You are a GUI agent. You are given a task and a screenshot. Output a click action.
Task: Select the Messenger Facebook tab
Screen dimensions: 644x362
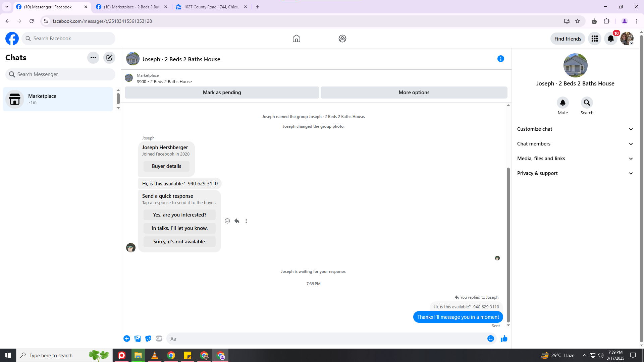(52, 7)
